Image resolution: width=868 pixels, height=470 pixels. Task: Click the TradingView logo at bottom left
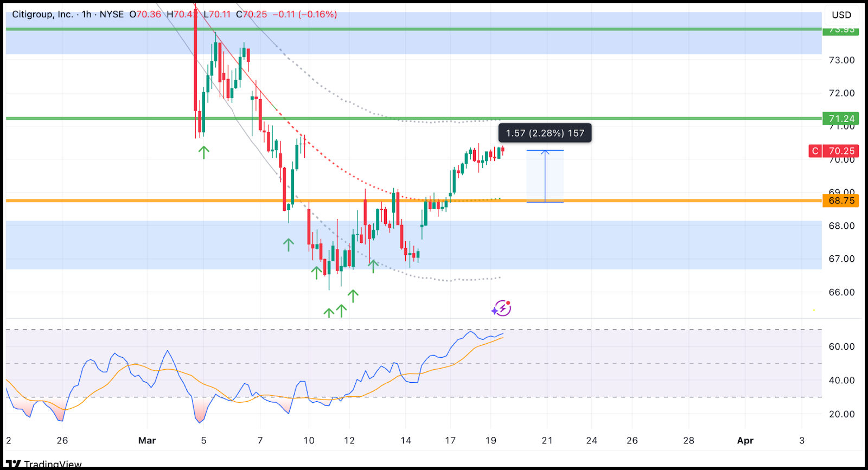(x=44, y=465)
